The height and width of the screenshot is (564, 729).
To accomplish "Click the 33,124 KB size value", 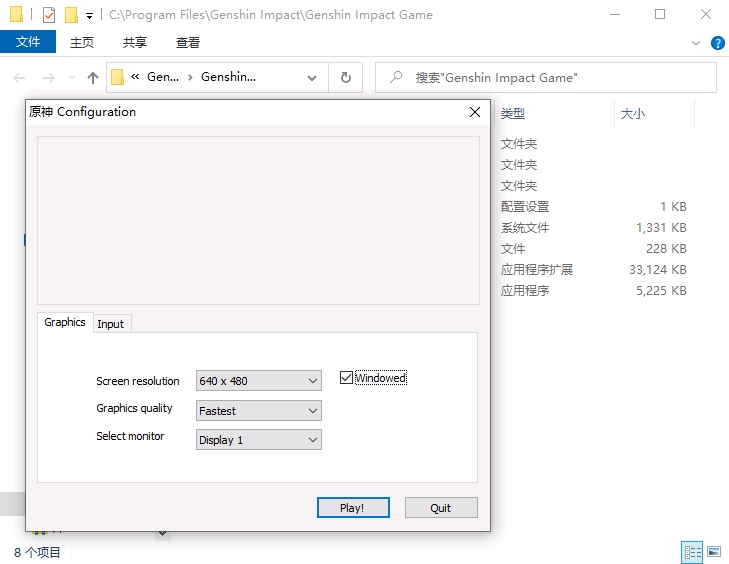I will coord(657,270).
